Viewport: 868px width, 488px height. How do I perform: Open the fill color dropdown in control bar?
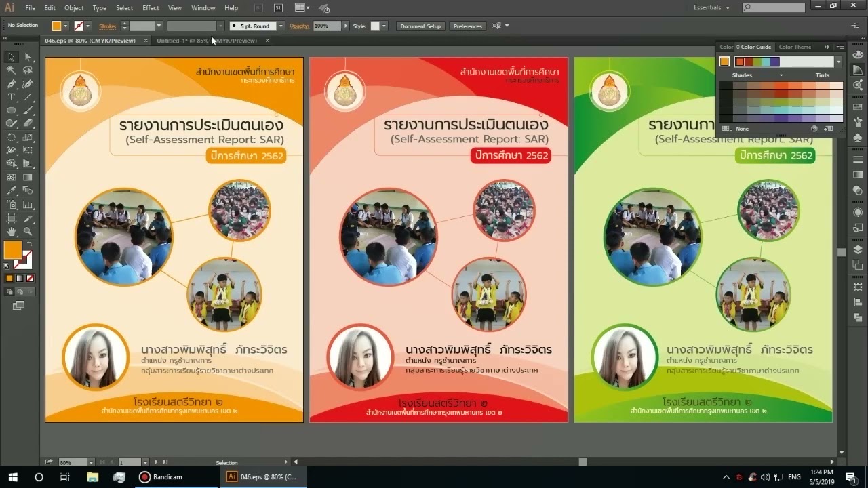(x=66, y=26)
